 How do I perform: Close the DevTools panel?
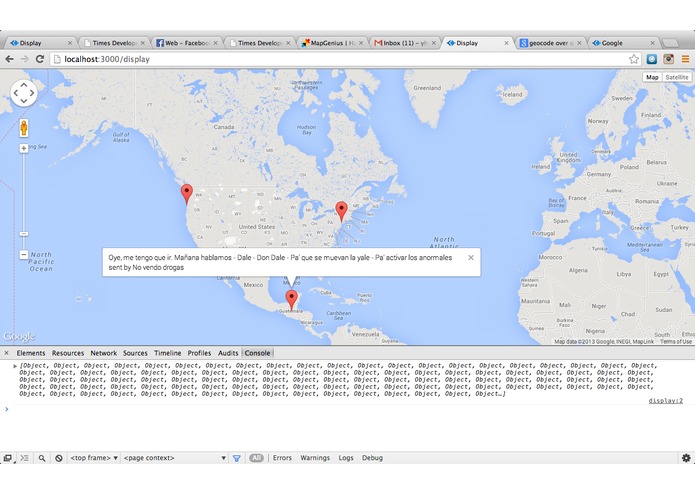pos(6,353)
